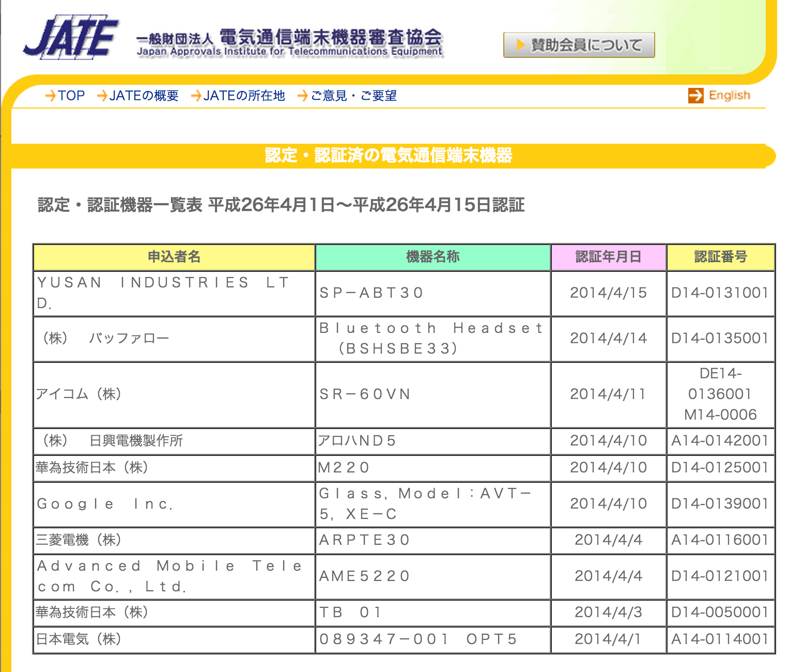Select the (株) 日興電機製作所 applicant cell
The height and width of the screenshot is (672, 804).
[174, 441]
